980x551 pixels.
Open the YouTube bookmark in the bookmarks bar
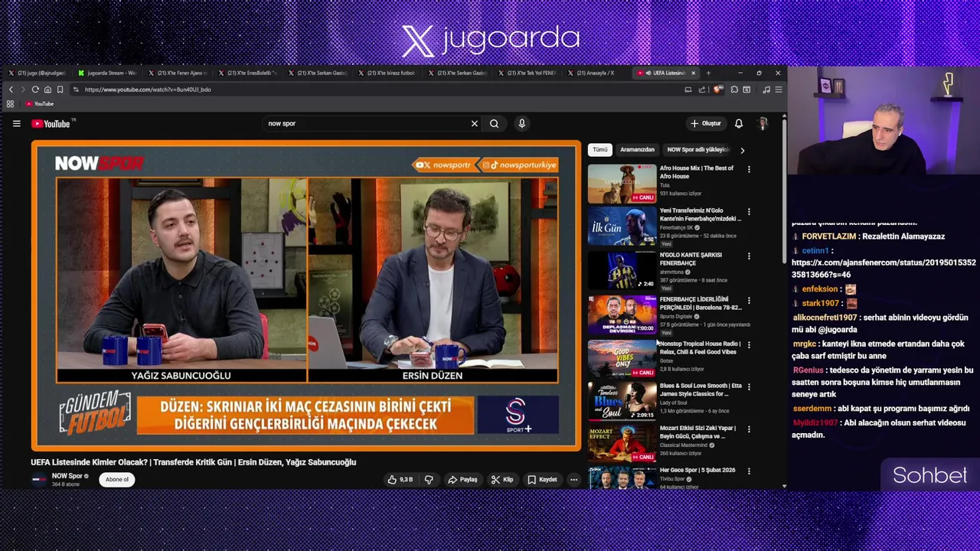(x=40, y=103)
